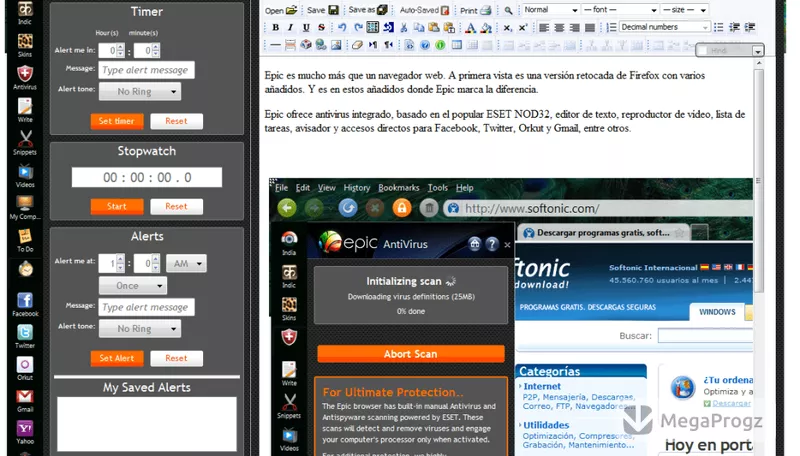The image size is (800, 456).
Task: Click Reset in the Stopwatch panel
Action: [177, 206]
